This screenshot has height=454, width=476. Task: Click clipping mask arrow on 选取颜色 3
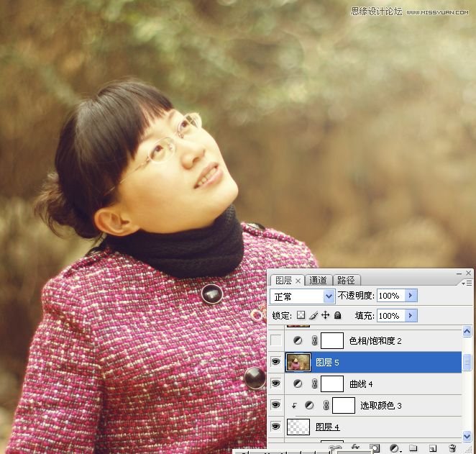(x=294, y=405)
